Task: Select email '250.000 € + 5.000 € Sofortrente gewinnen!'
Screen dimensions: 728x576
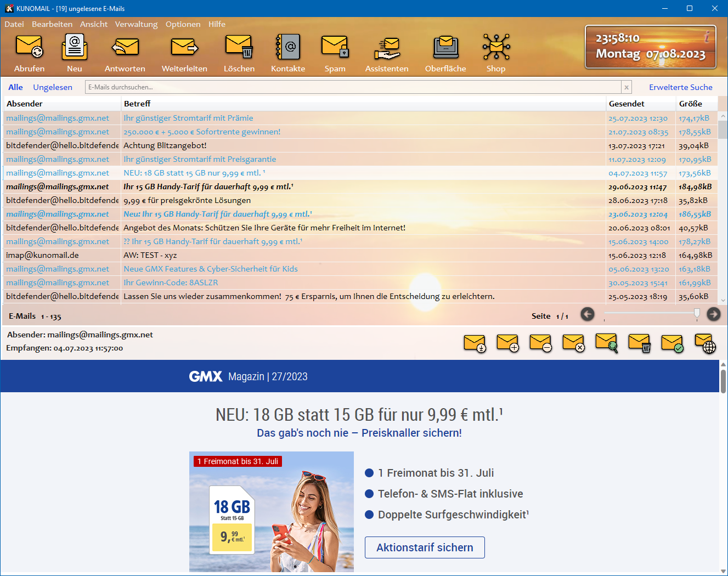Action: [360, 132]
